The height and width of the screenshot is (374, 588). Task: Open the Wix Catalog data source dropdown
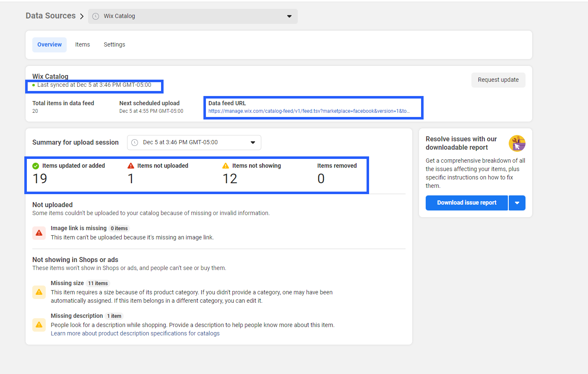(x=289, y=16)
